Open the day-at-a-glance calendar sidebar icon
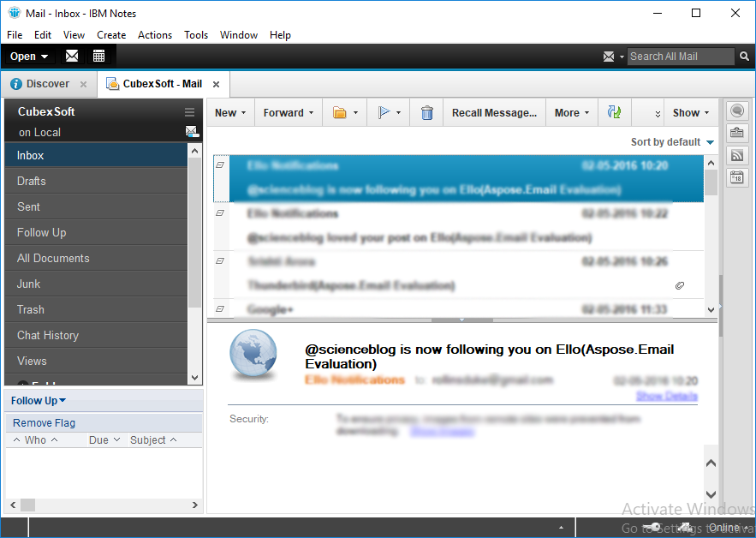 tap(736, 177)
